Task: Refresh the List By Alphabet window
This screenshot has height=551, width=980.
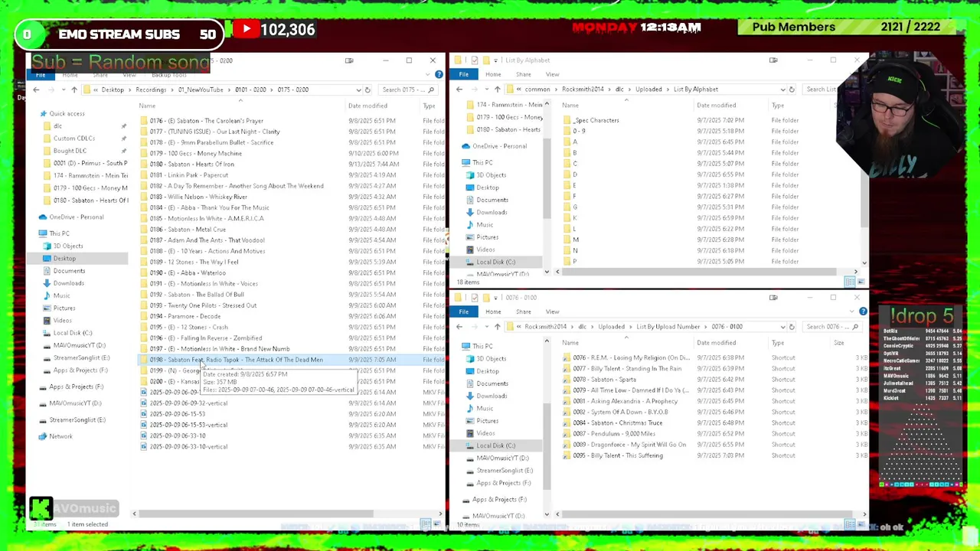Action: click(x=792, y=90)
